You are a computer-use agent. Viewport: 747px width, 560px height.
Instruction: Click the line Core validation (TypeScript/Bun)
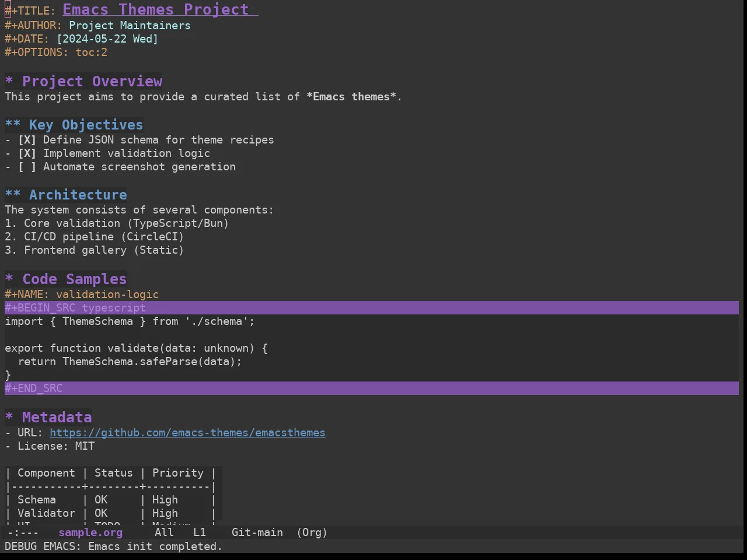[117, 223]
